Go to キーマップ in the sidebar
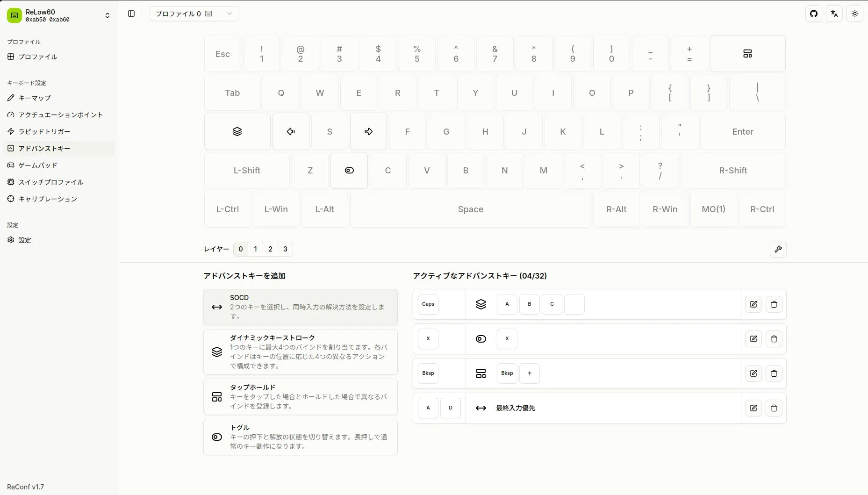The height and width of the screenshot is (495, 868). pos(59,98)
